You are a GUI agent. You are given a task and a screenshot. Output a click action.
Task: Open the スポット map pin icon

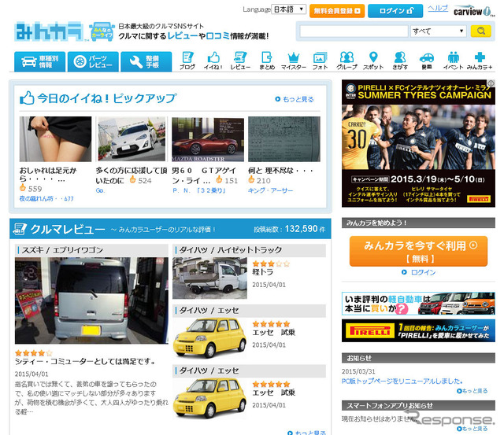click(373, 61)
